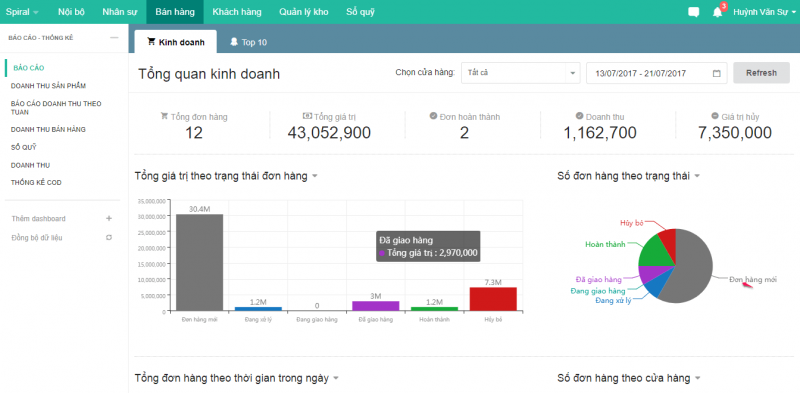Click shopping cart icon on Kinh doanh tab

tap(151, 42)
